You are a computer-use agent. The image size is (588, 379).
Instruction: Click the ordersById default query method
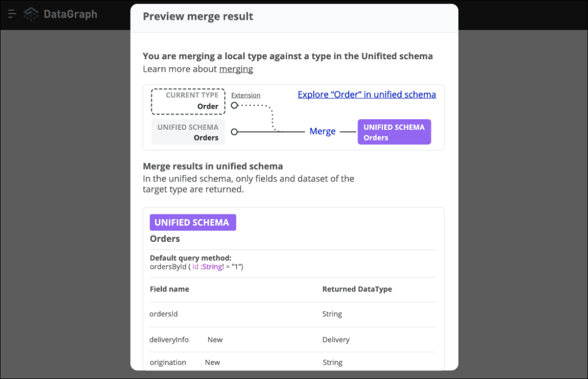point(196,267)
